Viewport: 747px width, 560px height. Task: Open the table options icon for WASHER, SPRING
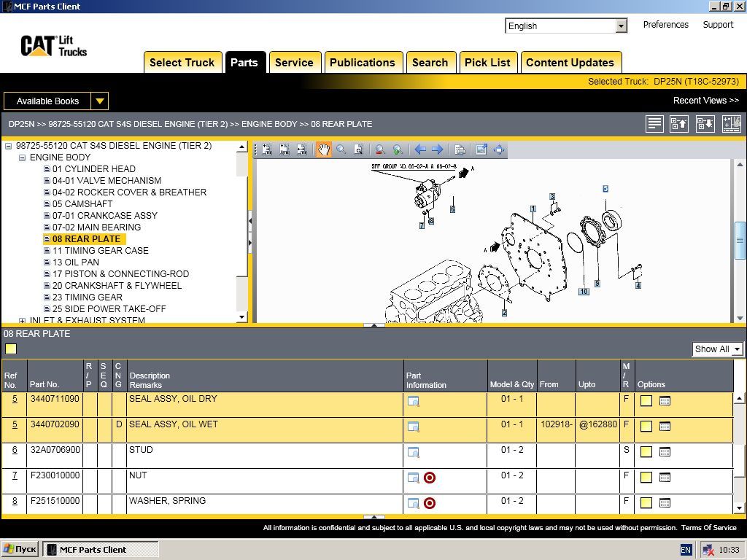(x=665, y=502)
